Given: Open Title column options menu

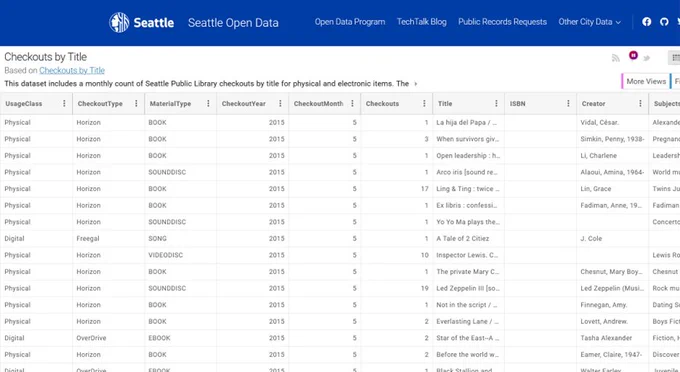Looking at the screenshot, I should point(496,103).
